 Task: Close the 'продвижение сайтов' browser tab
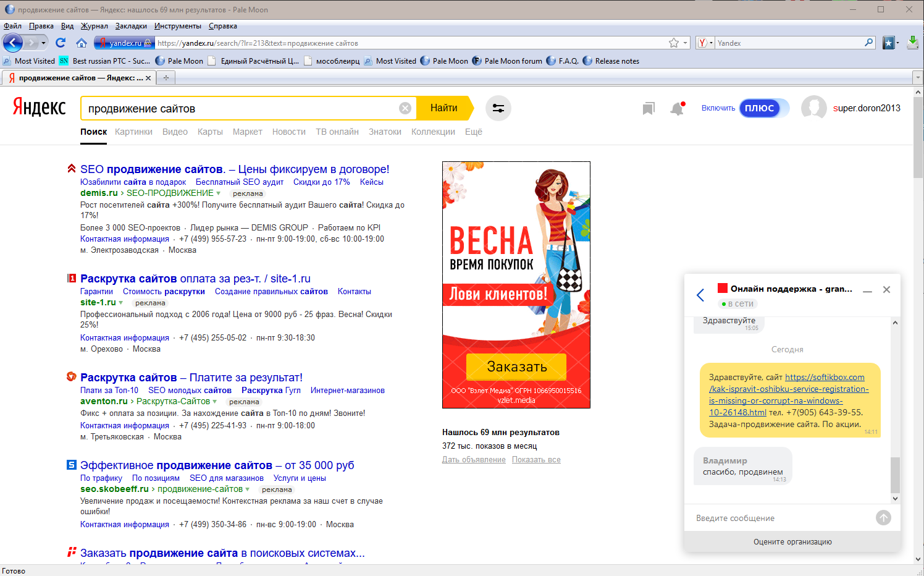click(148, 78)
